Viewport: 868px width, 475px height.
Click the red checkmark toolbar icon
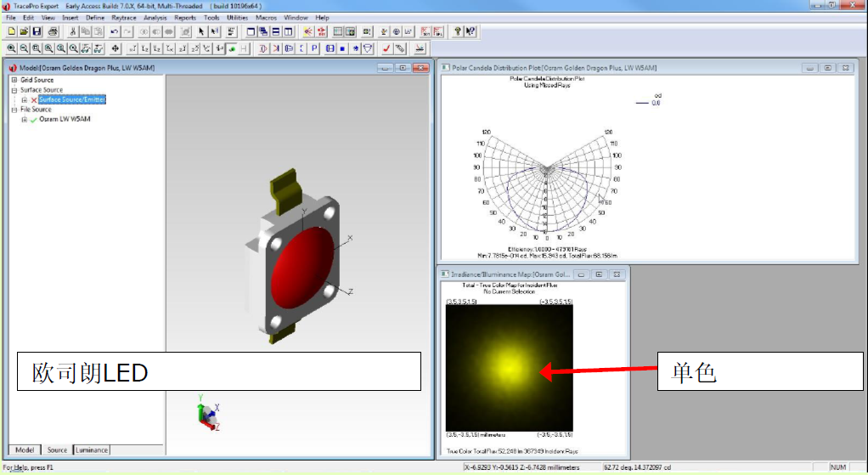click(x=386, y=48)
